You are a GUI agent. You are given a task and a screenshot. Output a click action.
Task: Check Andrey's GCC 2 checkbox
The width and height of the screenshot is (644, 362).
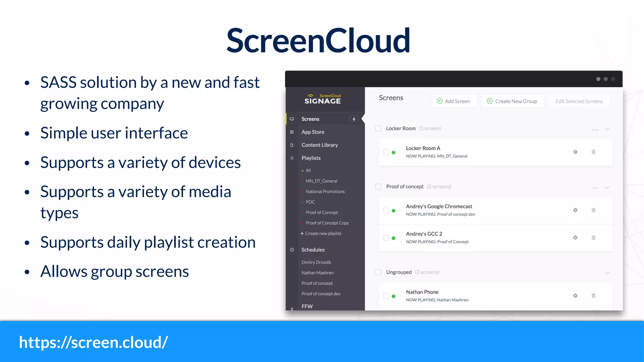(x=386, y=238)
